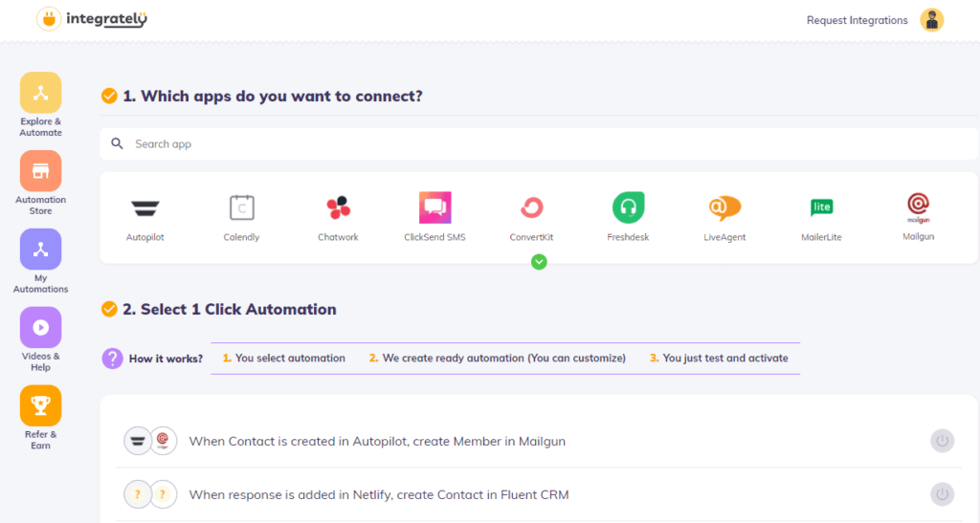The image size is (980, 523).
Task: Open the user profile avatar
Action: (931, 20)
